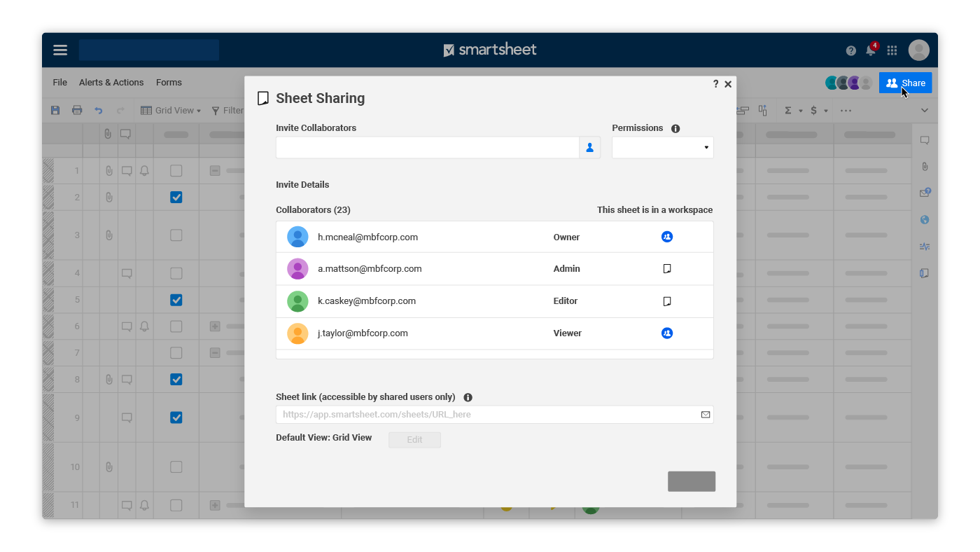The image size is (980, 552).
Task: Click the Permissions info icon
Action: point(675,129)
